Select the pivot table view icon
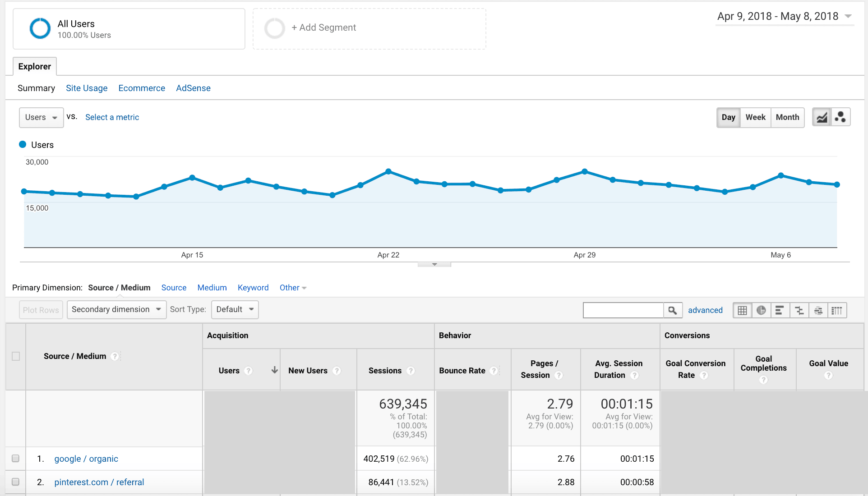Image resolution: width=868 pixels, height=496 pixels. click(837, 310)
